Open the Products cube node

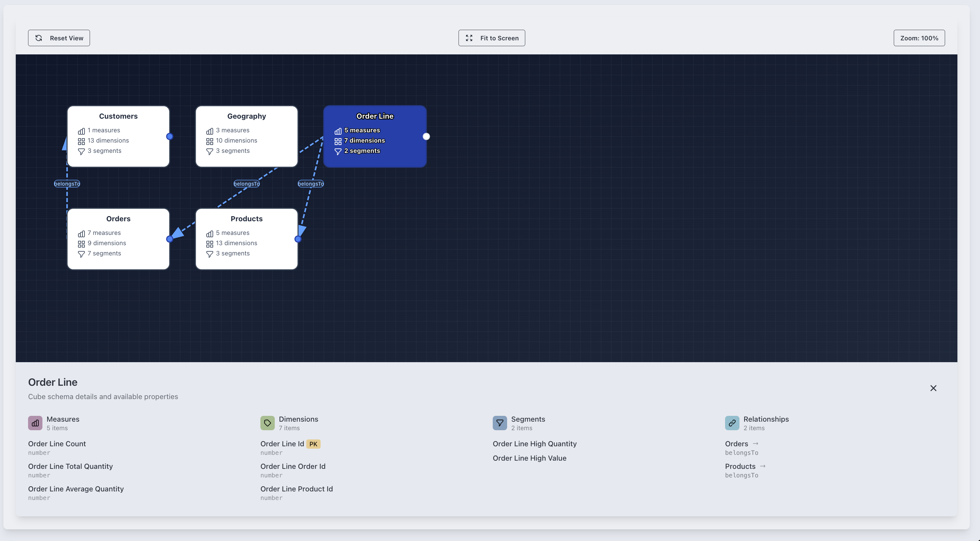(x=246, y=239)
